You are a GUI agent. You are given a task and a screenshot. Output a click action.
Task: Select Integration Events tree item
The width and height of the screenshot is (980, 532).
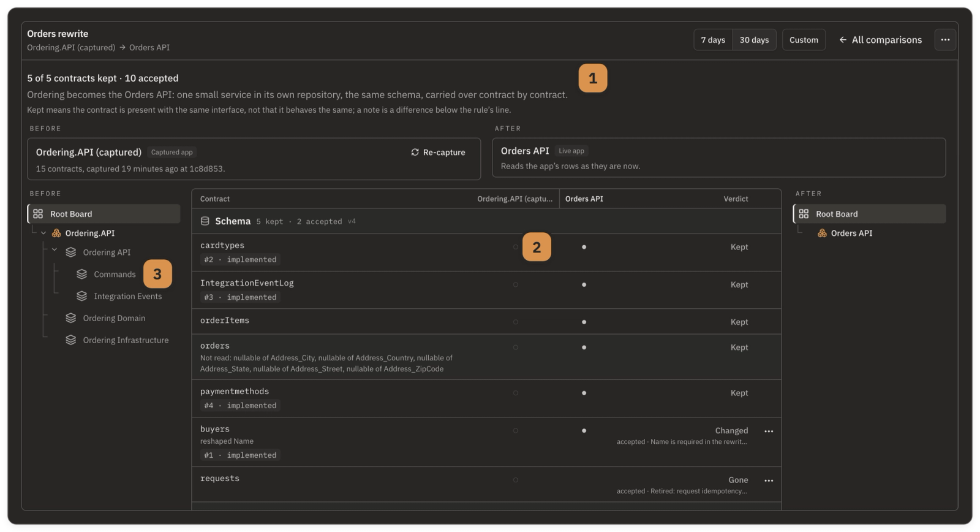[127, 297]
